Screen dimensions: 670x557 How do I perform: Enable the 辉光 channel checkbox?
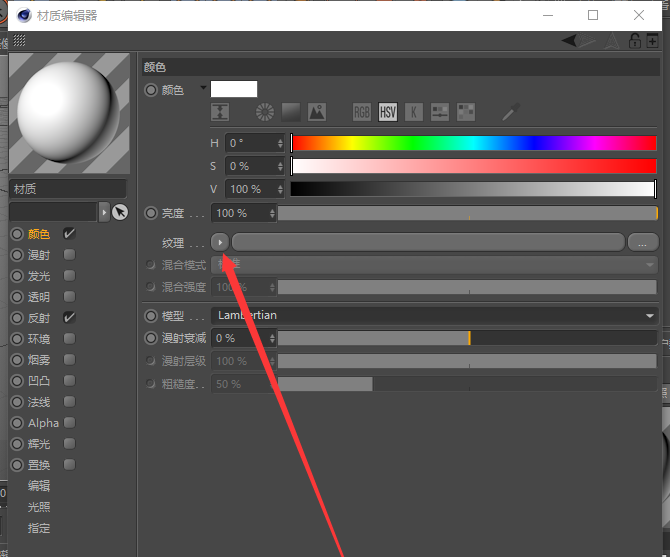[x=69, y=443]
